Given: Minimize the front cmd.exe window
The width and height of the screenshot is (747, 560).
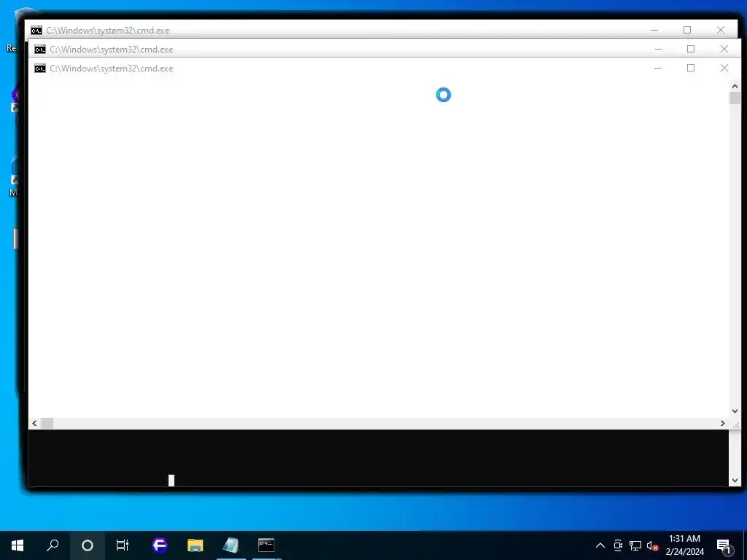Looking at the screenshot, I should click(x=658, y=68).
